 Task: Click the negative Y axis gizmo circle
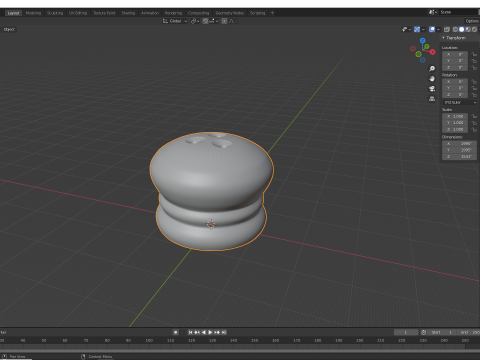[419, 54]
